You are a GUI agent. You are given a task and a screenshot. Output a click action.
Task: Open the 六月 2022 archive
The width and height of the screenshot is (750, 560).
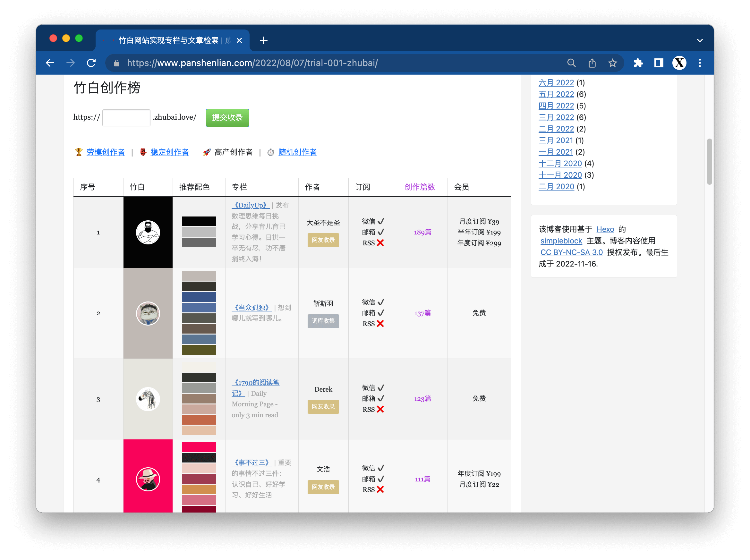(x=556, y=83)
